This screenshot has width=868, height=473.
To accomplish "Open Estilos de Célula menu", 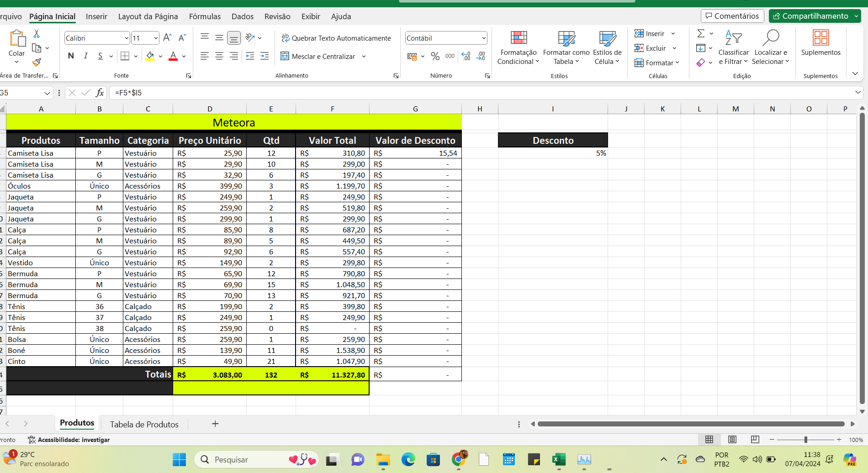I will click(607, 47).
